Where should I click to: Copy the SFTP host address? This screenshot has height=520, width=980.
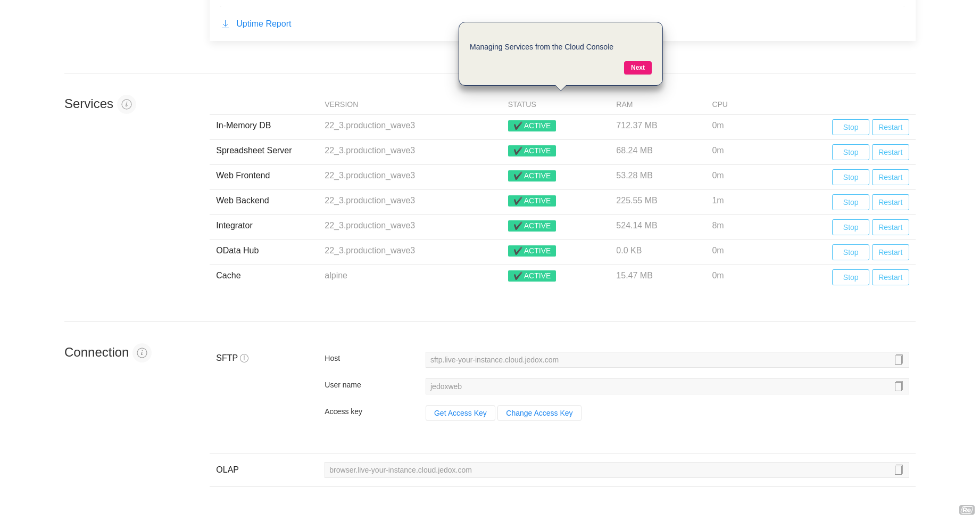pos(899,360)
